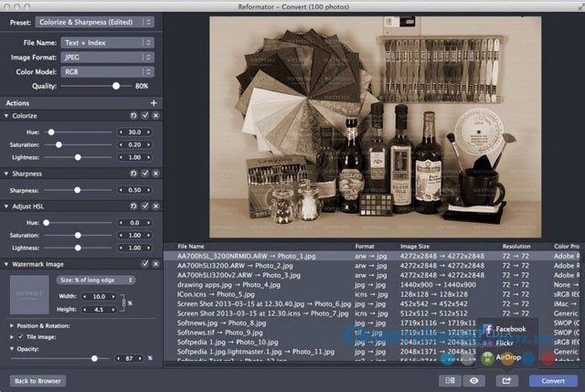Viewport: 585px width, 392px height.
Task: Remove the Sharpness action
Action: pos(155,173)
